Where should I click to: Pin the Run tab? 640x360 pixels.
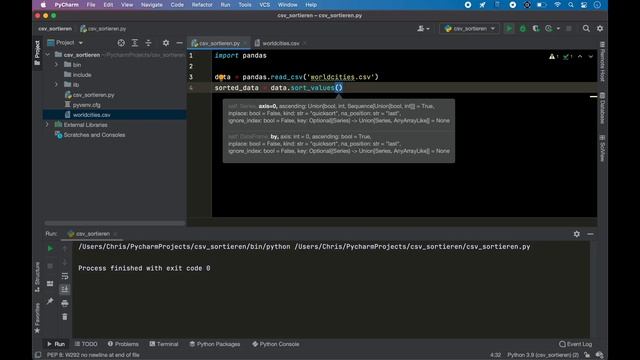[50, 301]
